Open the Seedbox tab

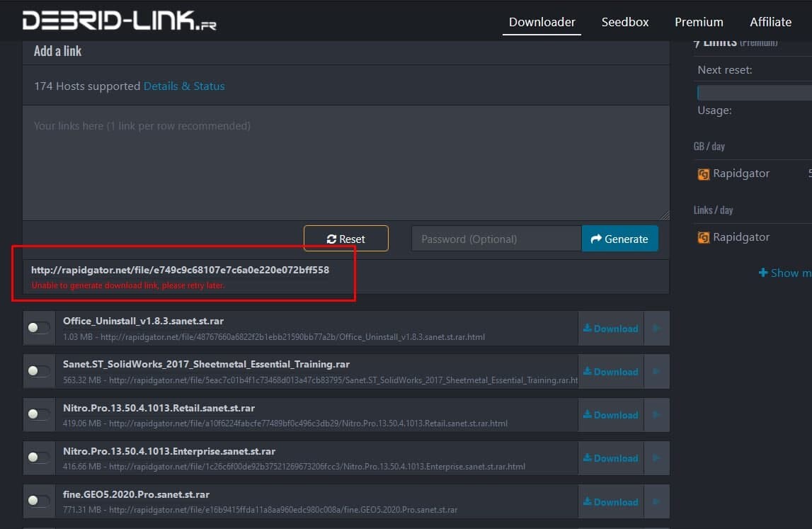pyautogui.click(x=624, y=22)
